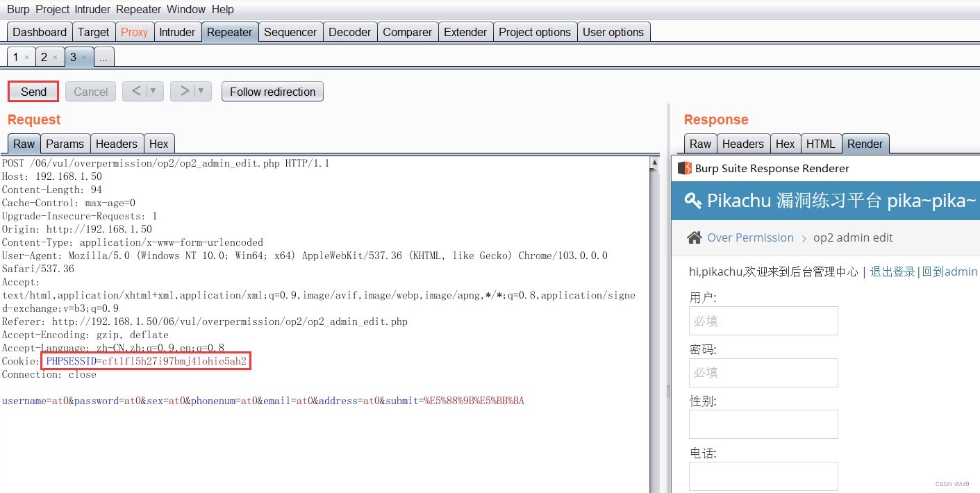Click 'op2 admin edit' breadcrumb text
The image size is (980, 493).
pos(853,237)
